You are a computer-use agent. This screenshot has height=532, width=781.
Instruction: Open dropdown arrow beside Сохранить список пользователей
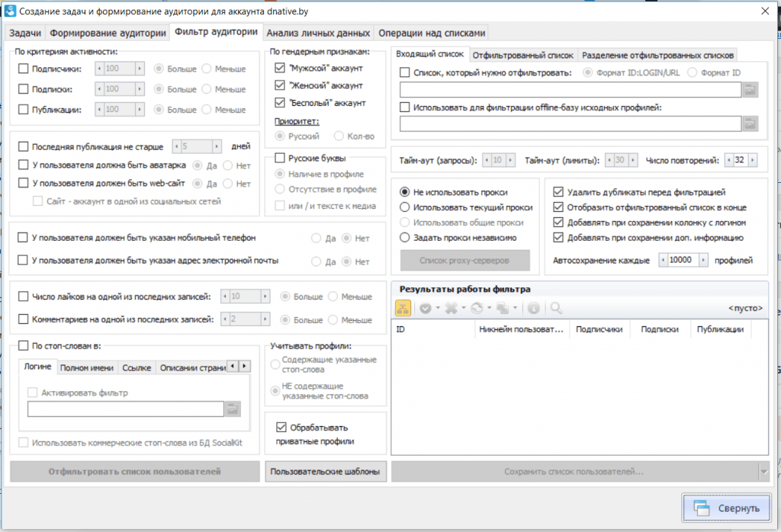click(763, 473)
